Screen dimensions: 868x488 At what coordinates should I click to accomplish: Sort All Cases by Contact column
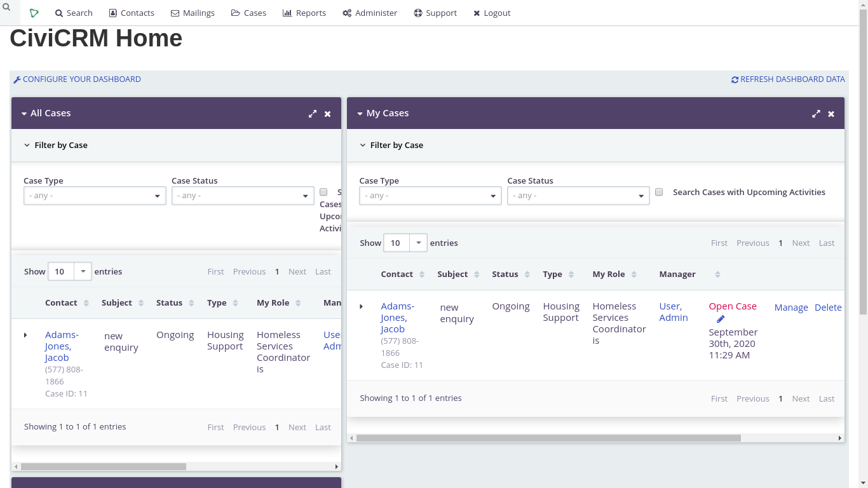click(67, 303)
